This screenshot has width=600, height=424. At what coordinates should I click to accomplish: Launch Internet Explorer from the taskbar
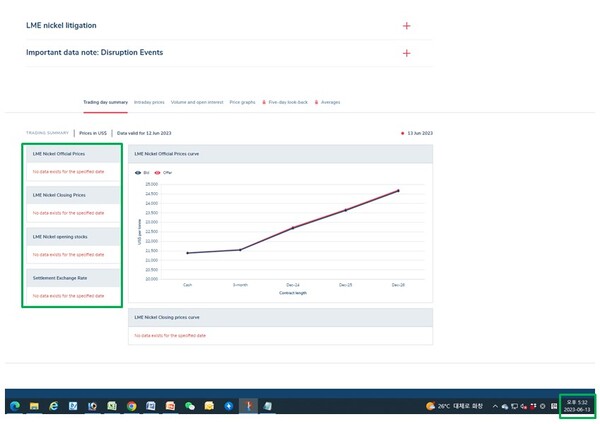(x=53, y=406)
